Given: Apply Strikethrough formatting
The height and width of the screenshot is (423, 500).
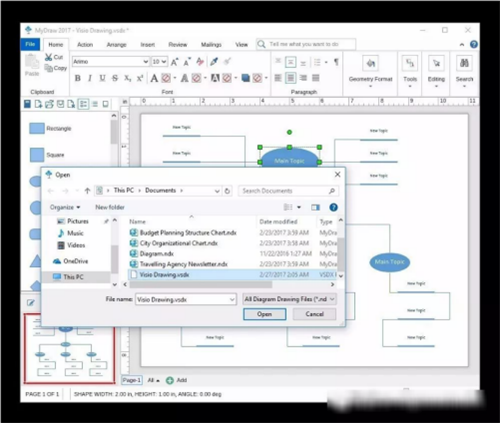Looking at the screenshot, I should point(115,78).
